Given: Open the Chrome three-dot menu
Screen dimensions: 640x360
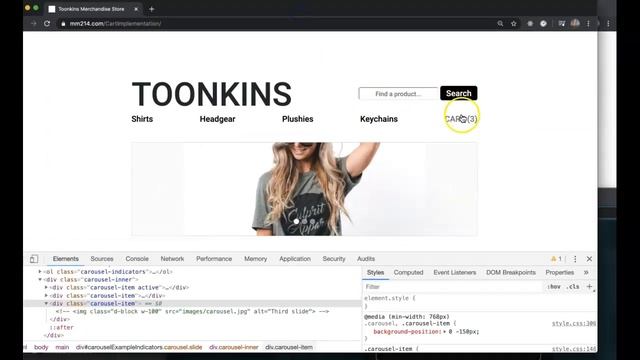Looking at the screenshot, I should click(588, 24).
